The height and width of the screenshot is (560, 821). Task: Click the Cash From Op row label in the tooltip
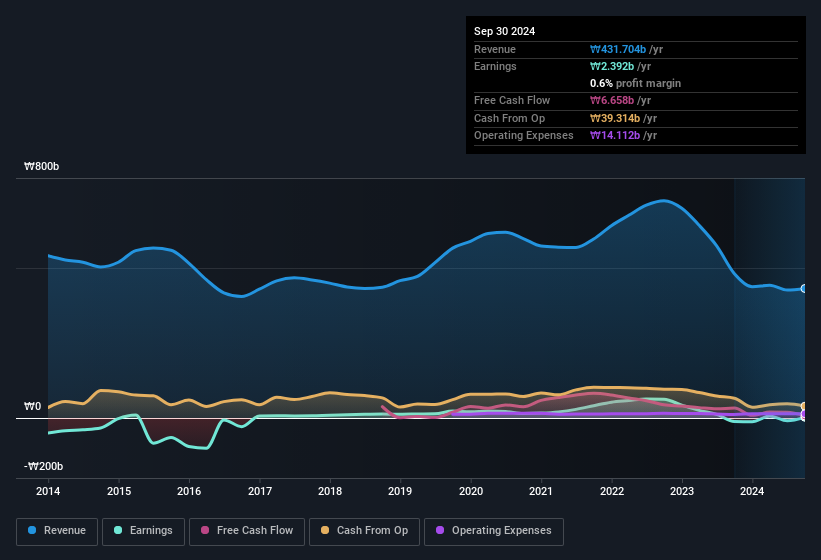tap(509, 118)
